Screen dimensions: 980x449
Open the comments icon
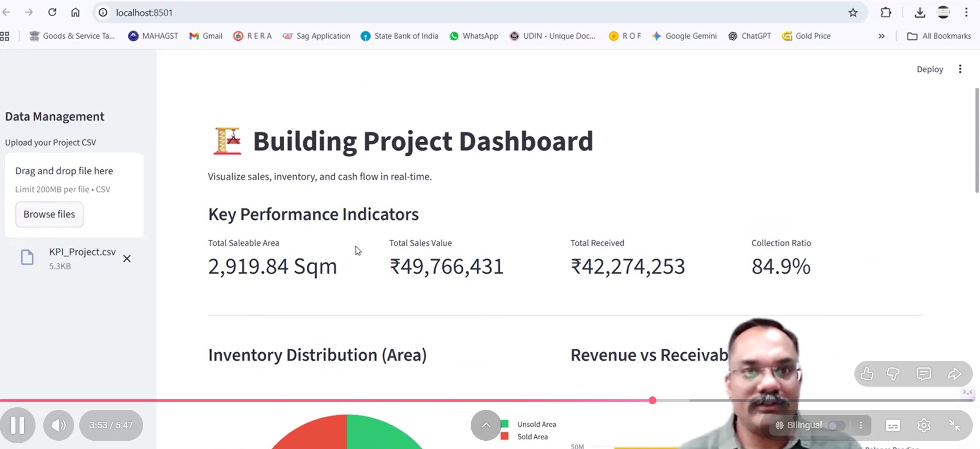[x=924, y=374]
